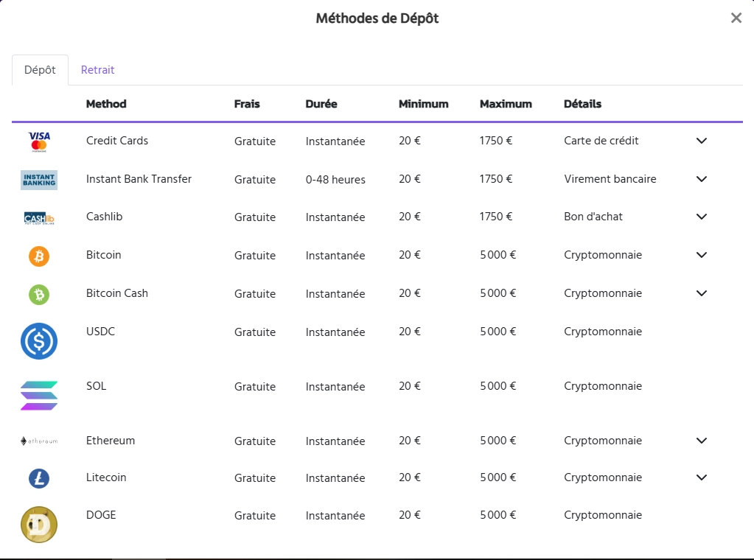The width and height of the screenshot is (754, 560).
Task: Click the Cashlib voucher logo
Action: click(x=39, y=217)
